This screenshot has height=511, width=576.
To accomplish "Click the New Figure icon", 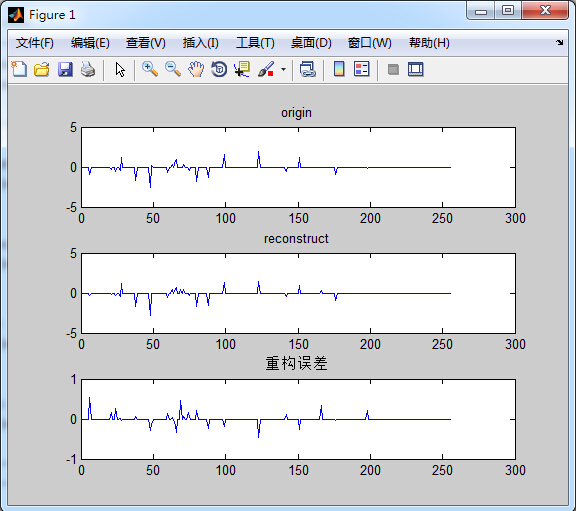I will tap(19, 69).
